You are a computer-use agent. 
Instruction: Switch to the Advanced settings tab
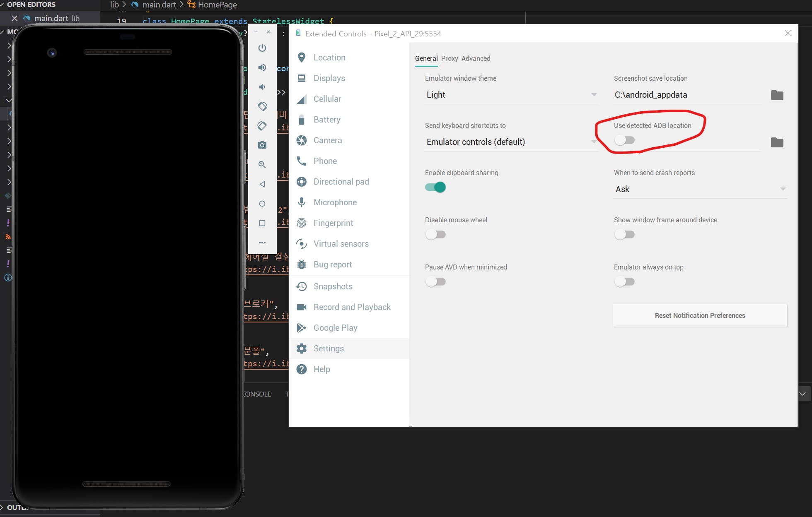pos(476,58)
